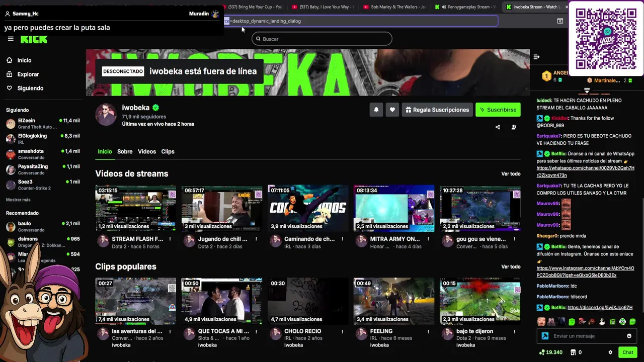Viewport: 644px width, 362px height.
Task: Open options menu for MITRA ARMY video
Action: click(428, 239)
